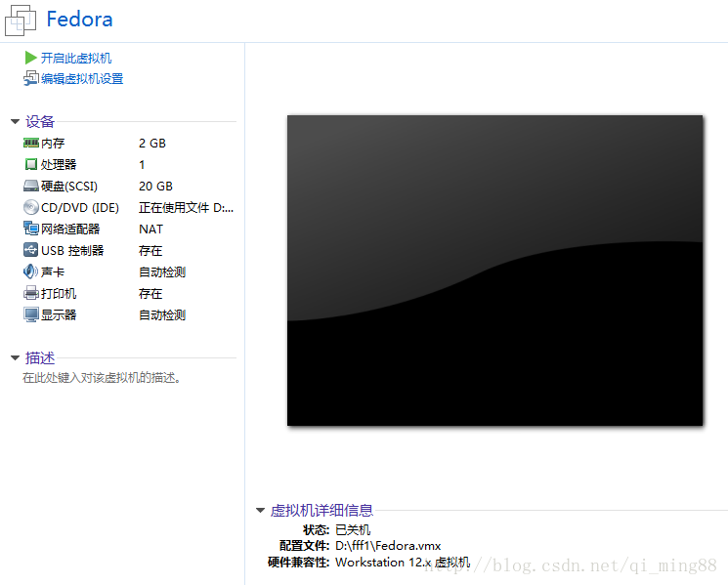
Task: Select the 硬盘(SCSI) device label
Action: coord(69,186)
